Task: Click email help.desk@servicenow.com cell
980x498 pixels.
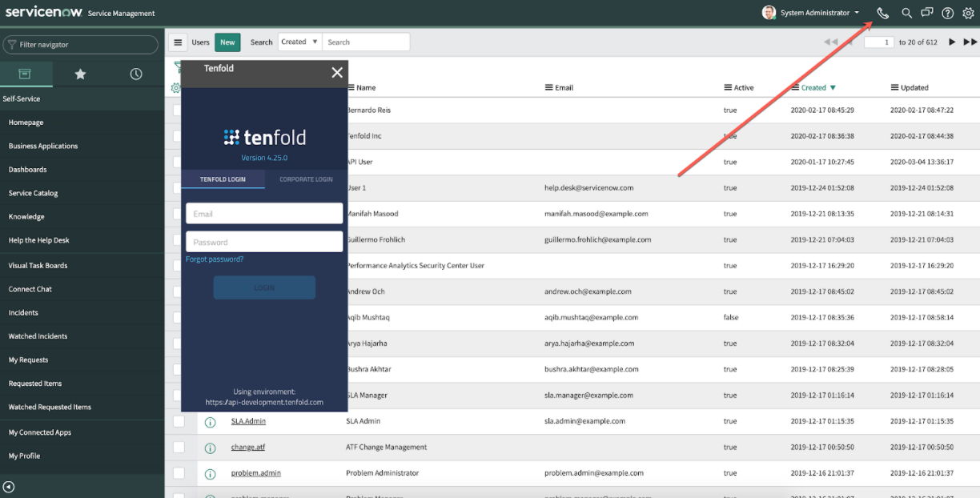Action: (588, 188)
